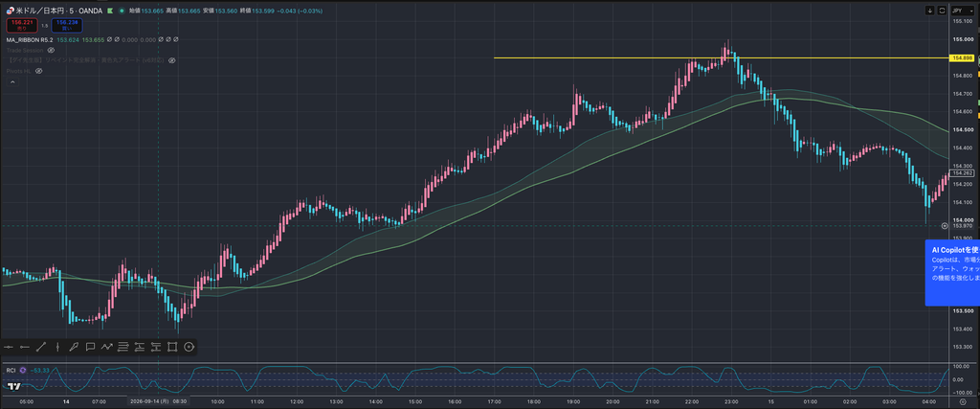
Task: Select the callout comment tool
Action: (90, 347)
